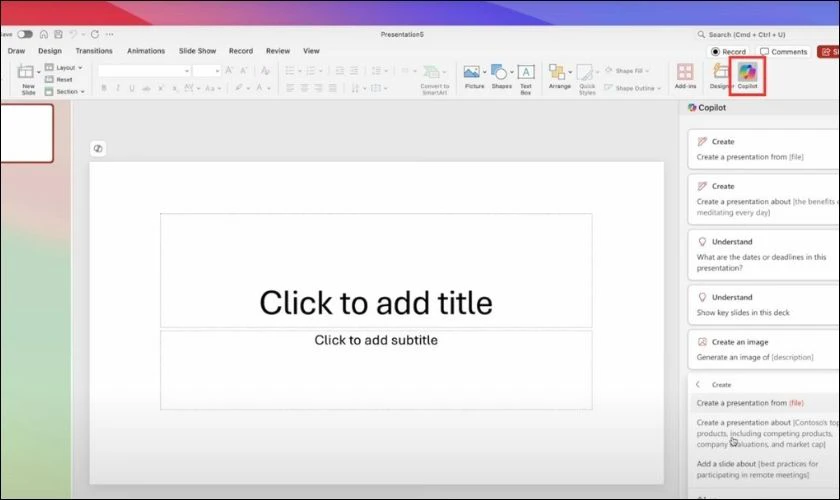The height and width of the screenshot is (500, 840).
Task: Open the Layout dropdown
Action: tap(64, 68)
